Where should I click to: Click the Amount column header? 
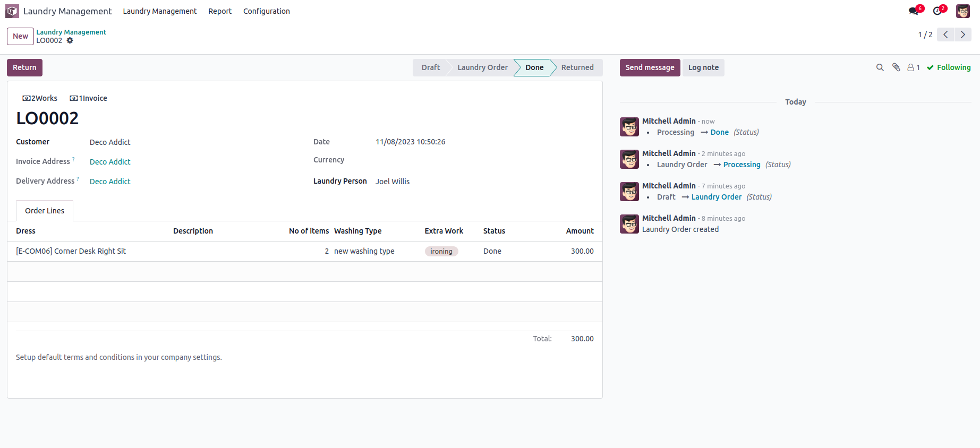580,231
